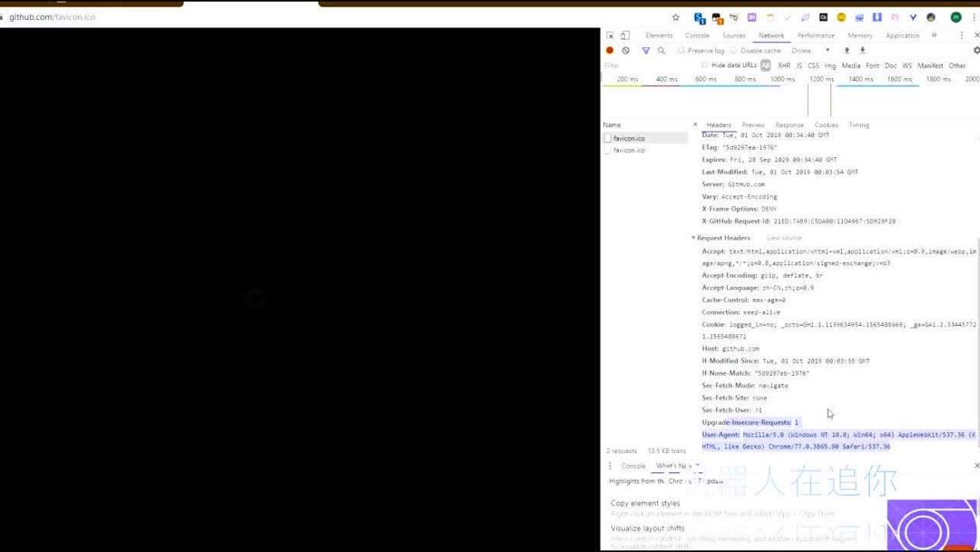Export HAR file using the download icon
The height and width of the screenshot is (552, 980).
point(862,50)
